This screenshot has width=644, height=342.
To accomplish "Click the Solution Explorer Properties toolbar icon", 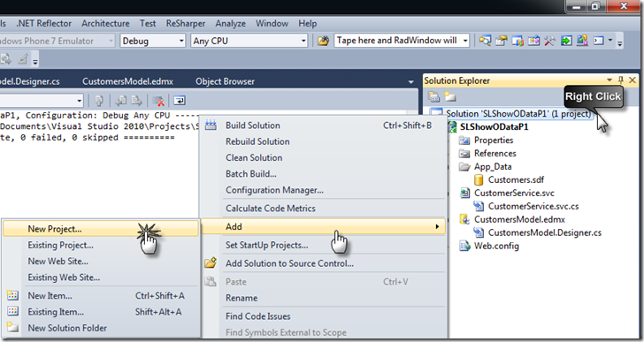I will click(x=433, y=97).
